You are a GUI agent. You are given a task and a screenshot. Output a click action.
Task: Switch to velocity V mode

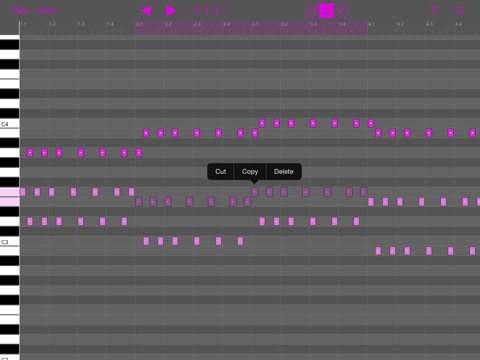tap(341, 11)
